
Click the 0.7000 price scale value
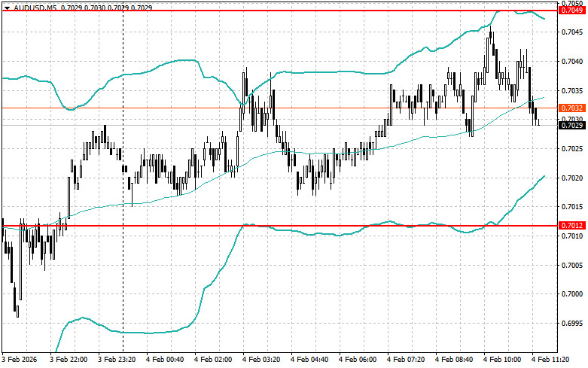point(572,294)
